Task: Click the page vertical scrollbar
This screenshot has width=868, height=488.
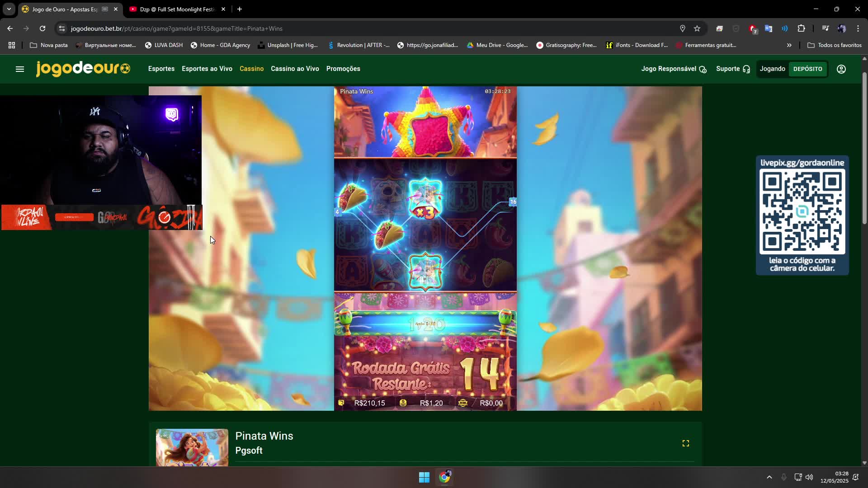Action: [x=864, y=147]
